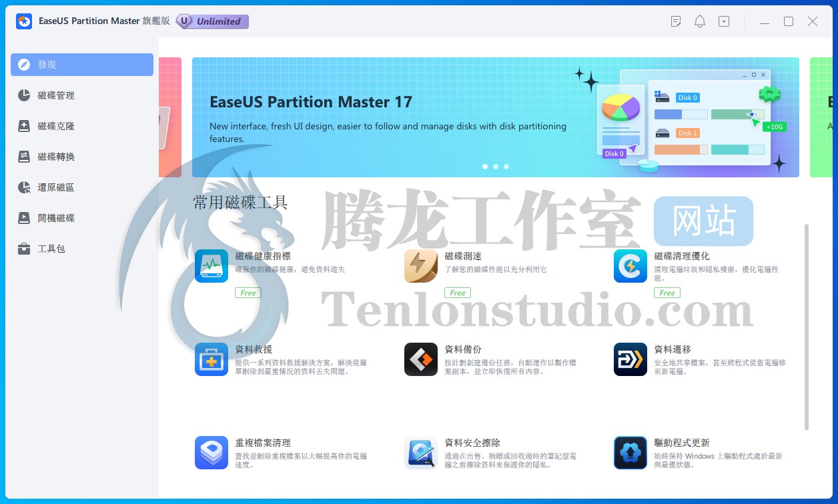Show the partially visible next green banner
The width and height of the screenshot is (838, 504).
[x=821, y=117]
